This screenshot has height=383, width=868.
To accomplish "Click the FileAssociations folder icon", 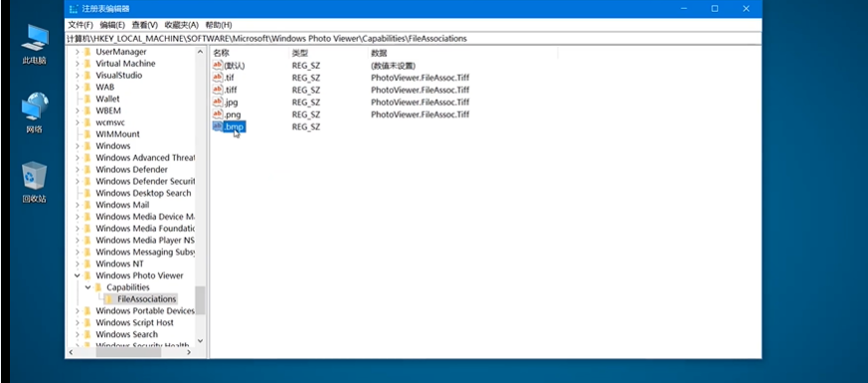I will click(109, 298).
